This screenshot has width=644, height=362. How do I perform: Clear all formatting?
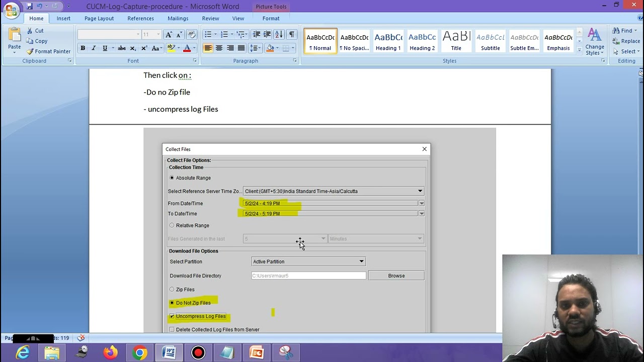(191, 34)
